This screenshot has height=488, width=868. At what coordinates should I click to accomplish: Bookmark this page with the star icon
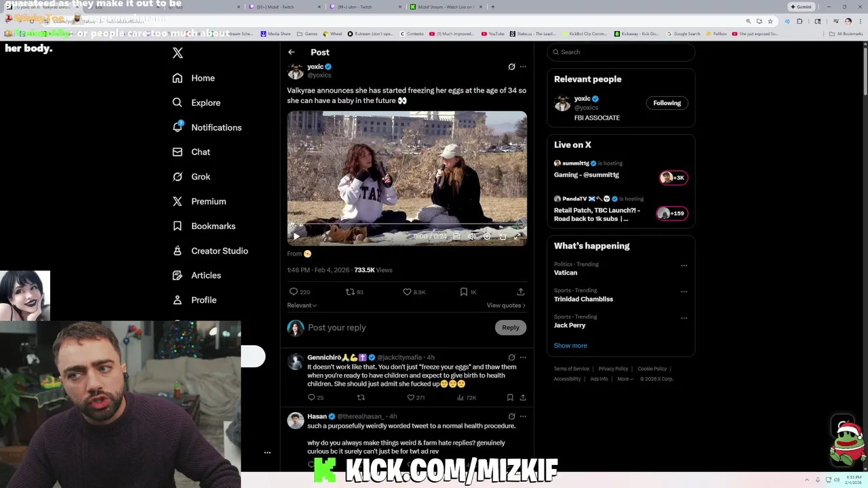click(x=770, y=21)
